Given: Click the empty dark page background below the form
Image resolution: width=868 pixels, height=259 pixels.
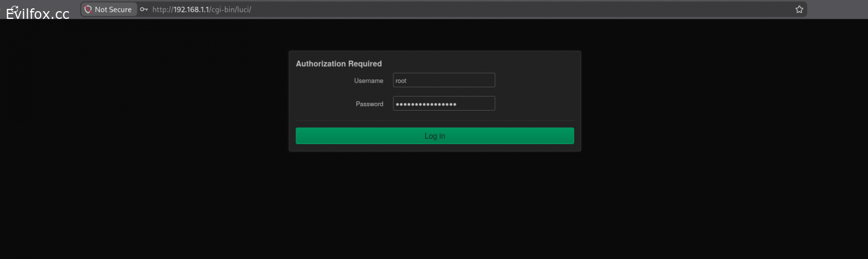Looking at the screenshot, I should [434, 211].
